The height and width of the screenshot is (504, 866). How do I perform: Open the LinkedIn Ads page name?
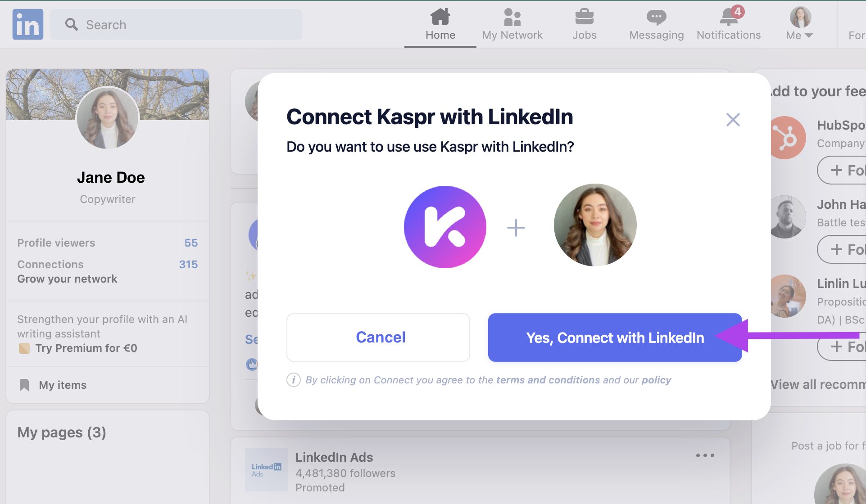click(334, 457)
